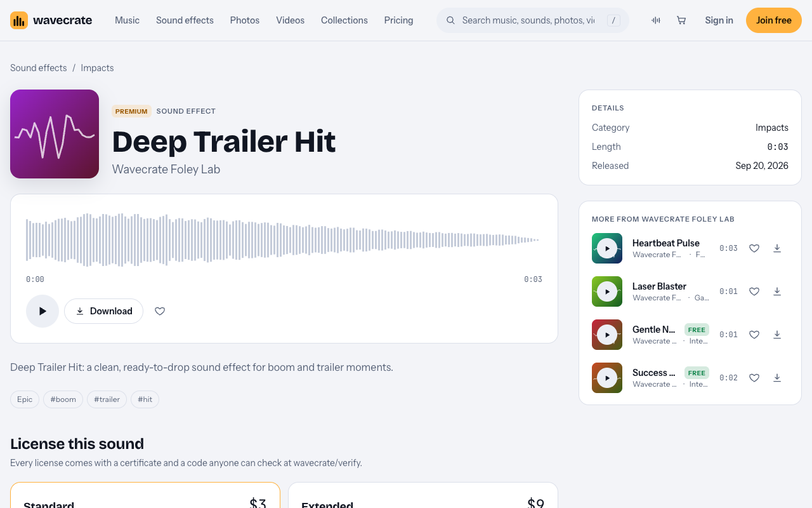Viewport: 812px width, 508px height.
Task: Open the Sound effects breadcrumb
Action: [39, 68]
